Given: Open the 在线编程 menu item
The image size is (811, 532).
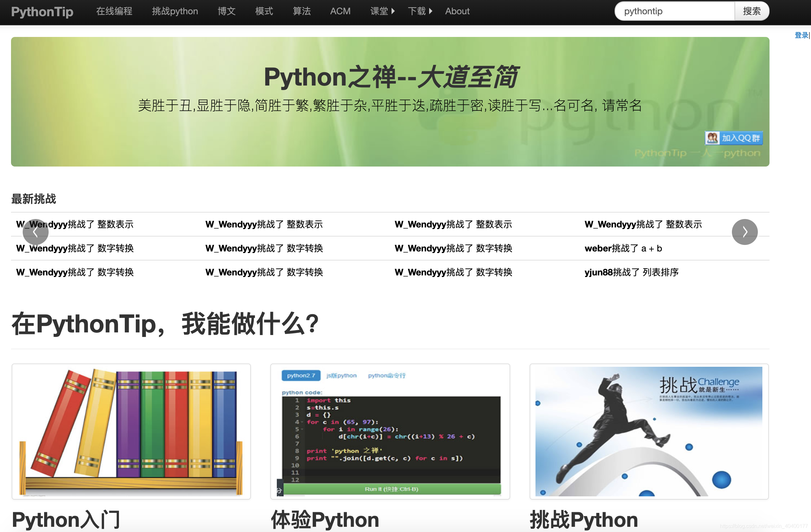Looking at the screenshot, I should (x=114, y=11).
